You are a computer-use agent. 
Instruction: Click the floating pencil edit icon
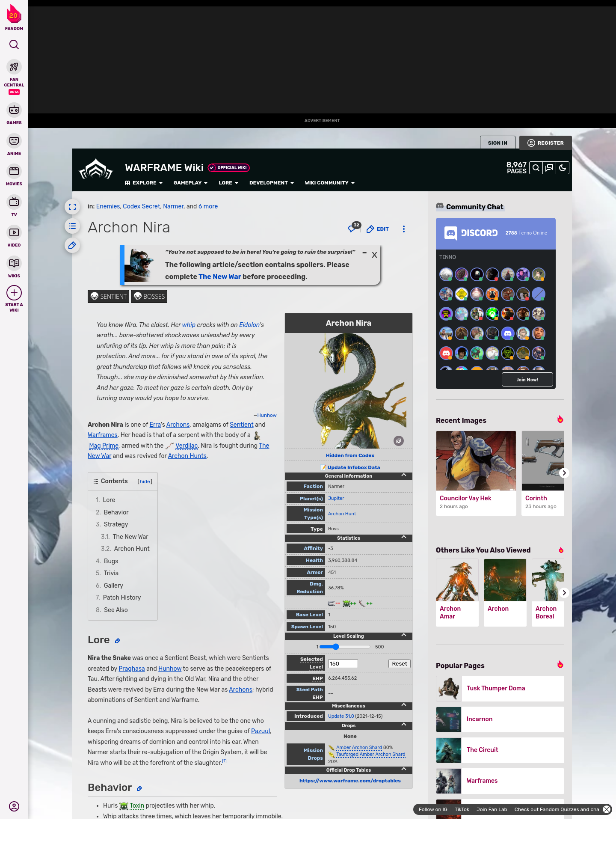72,245
